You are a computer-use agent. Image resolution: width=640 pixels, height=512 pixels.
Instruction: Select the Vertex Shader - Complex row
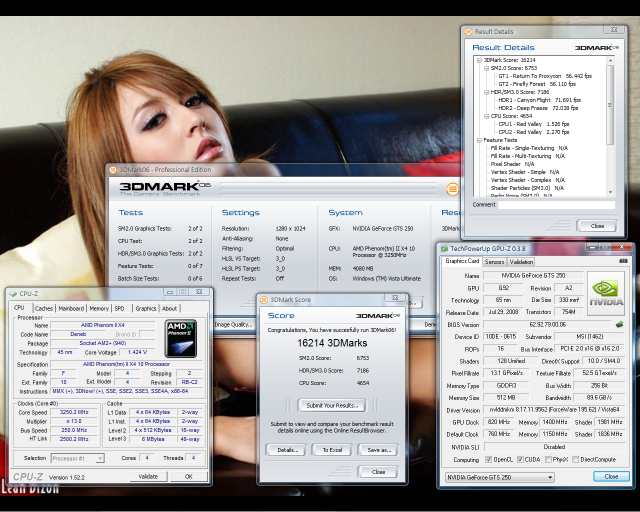coord(528,180)
